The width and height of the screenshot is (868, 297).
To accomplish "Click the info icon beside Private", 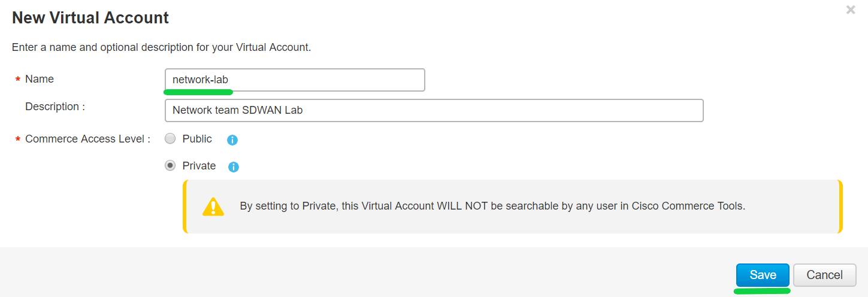I will pos(234,167).
